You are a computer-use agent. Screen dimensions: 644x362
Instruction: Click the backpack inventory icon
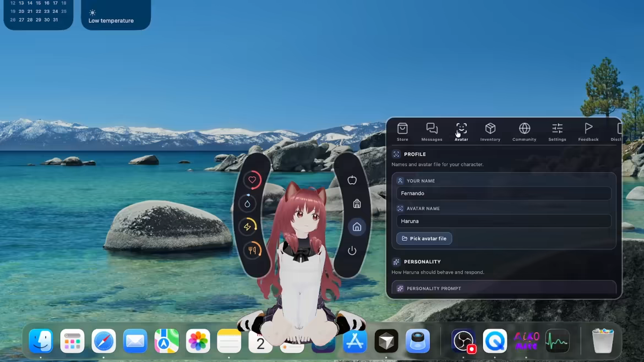pos(357,204)
